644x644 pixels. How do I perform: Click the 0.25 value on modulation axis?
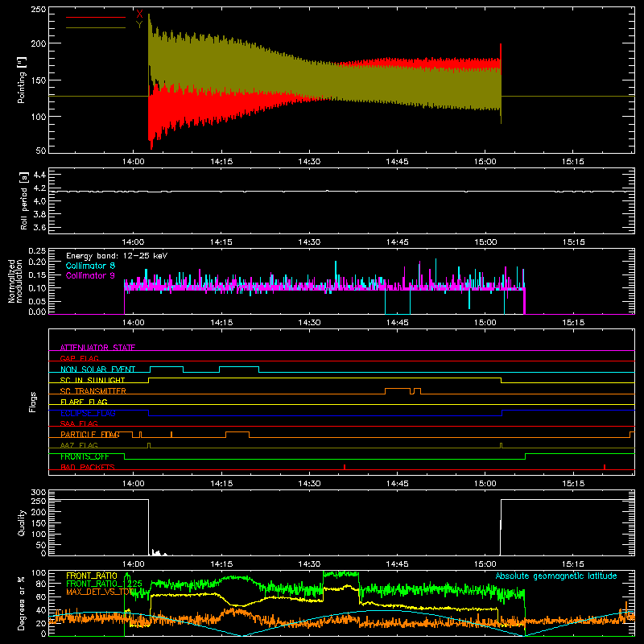pyautogui.click(x=37, y=251)
